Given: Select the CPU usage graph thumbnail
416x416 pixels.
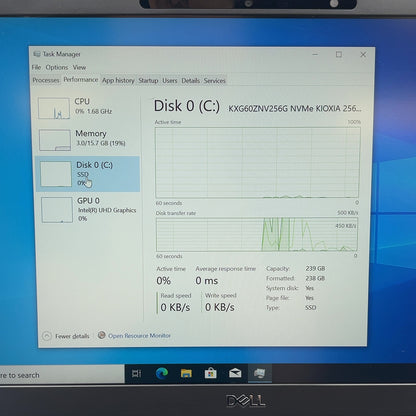Looking at the screenshot, I should [54, 108].
